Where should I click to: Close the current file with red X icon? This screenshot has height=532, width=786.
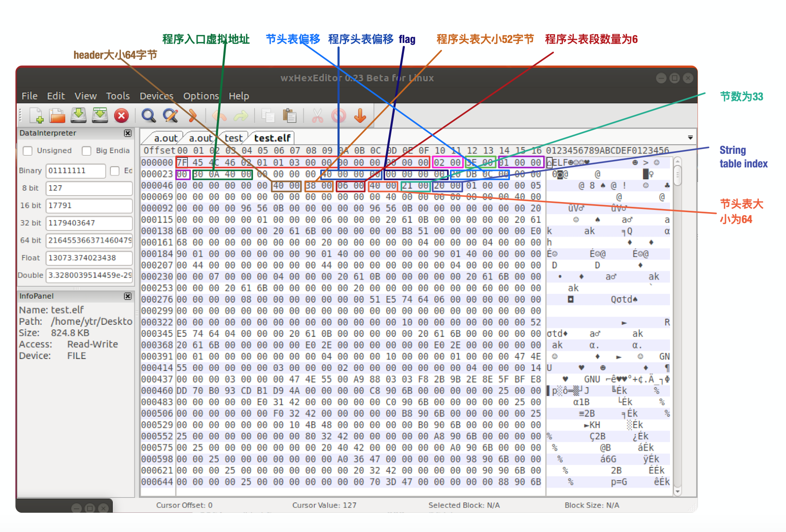click(121, 115)
